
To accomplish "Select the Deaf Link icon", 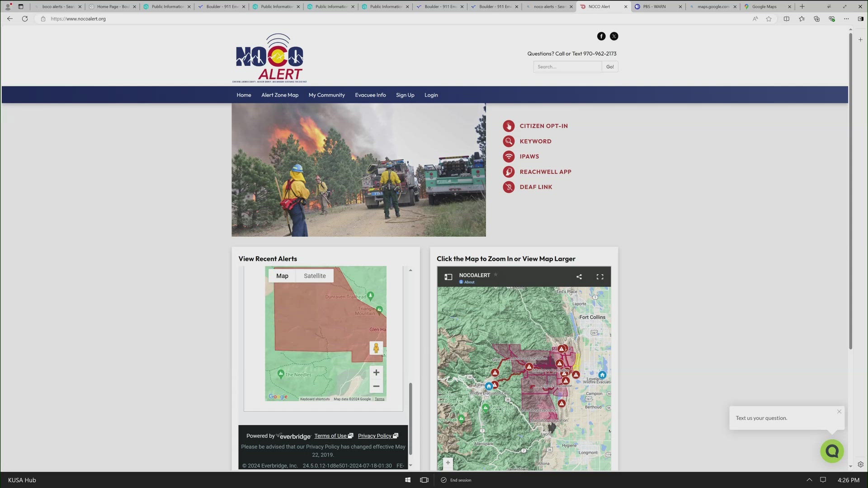I will coord(509,187).
